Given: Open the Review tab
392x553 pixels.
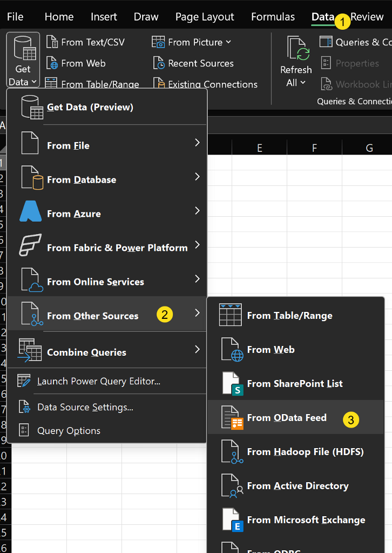Looking at the screenshot, I should pyautogui.click(x=367, y=17).
